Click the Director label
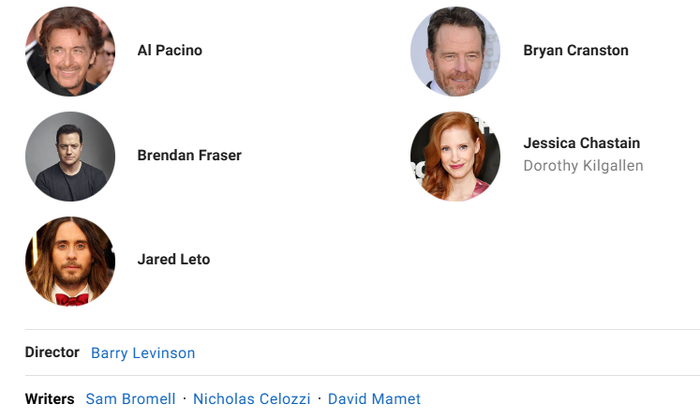This screenshot has height=419, width=700. [x=52, y=352]
